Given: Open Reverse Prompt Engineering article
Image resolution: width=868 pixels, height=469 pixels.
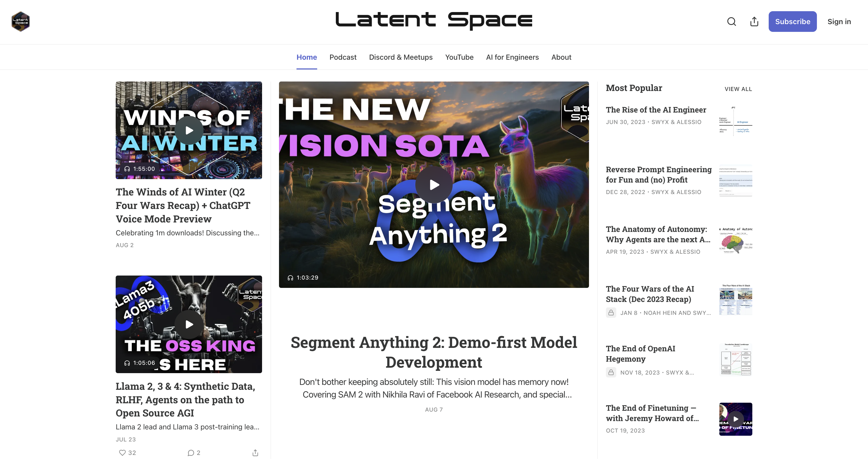Looking at the screenshot, I should pos(658,175).
